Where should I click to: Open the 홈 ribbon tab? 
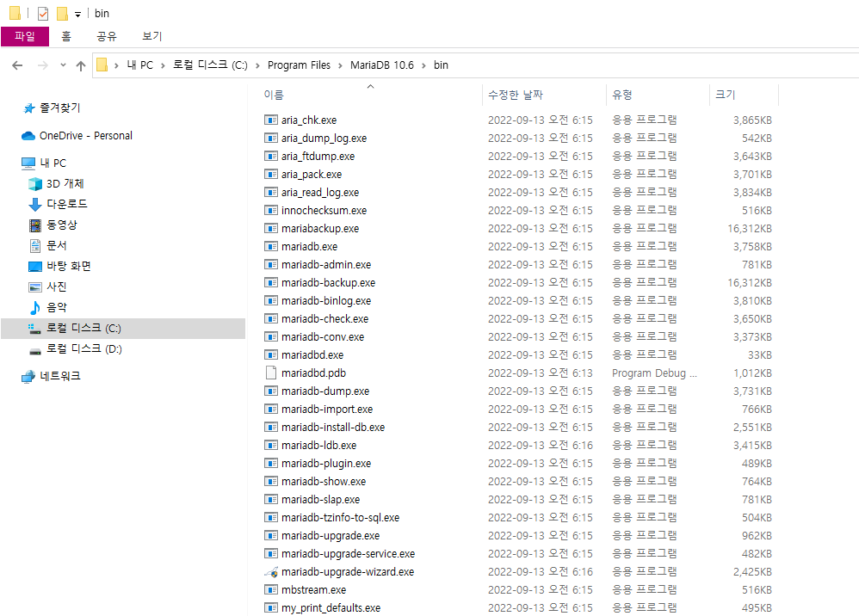click(66, 36)
